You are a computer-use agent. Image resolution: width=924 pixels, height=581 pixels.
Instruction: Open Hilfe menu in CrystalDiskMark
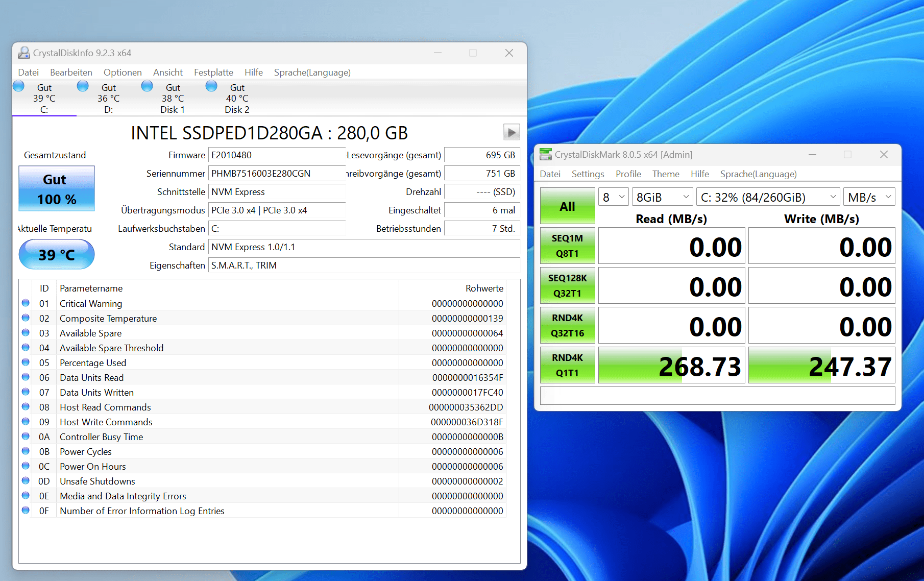pos(700,174)
